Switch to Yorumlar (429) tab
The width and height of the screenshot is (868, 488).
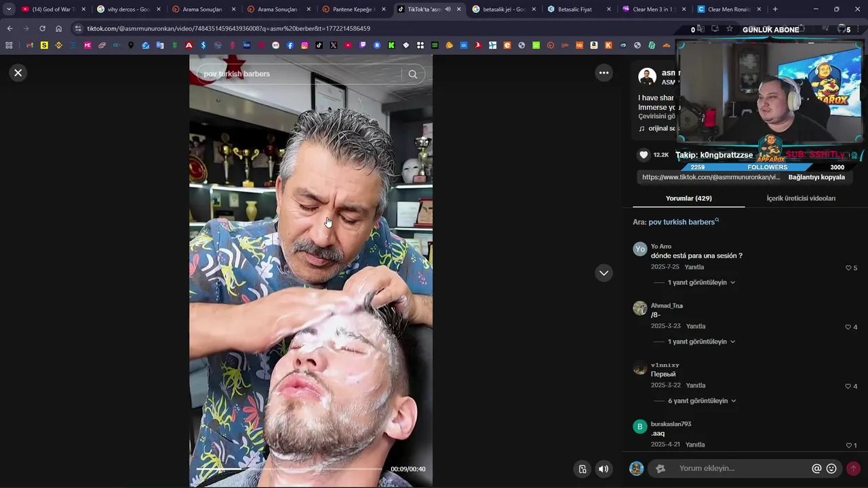pos(688,198)
